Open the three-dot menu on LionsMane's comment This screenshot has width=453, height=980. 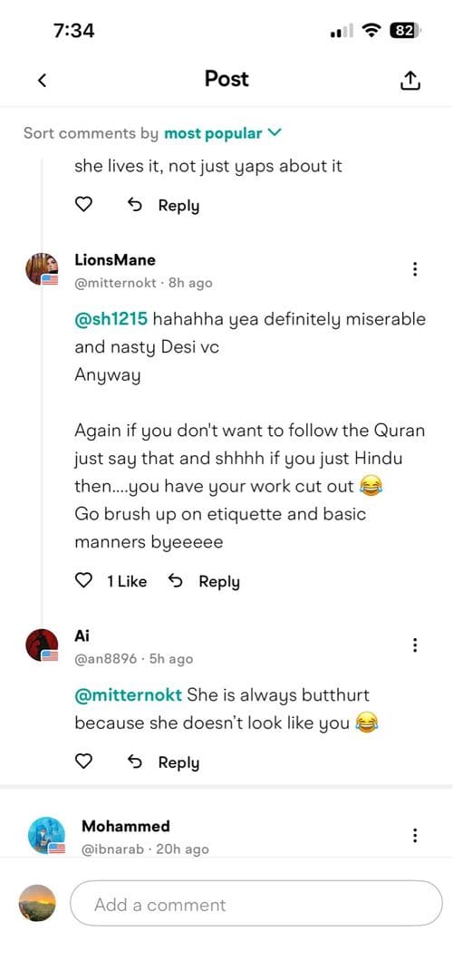point(415,269)
